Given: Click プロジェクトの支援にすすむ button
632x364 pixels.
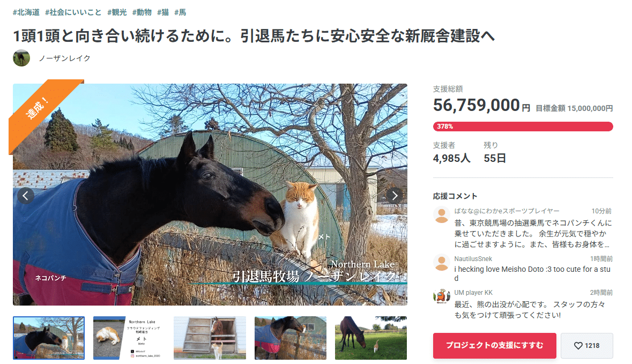Looking at the screenshot, I should (495, 345).
